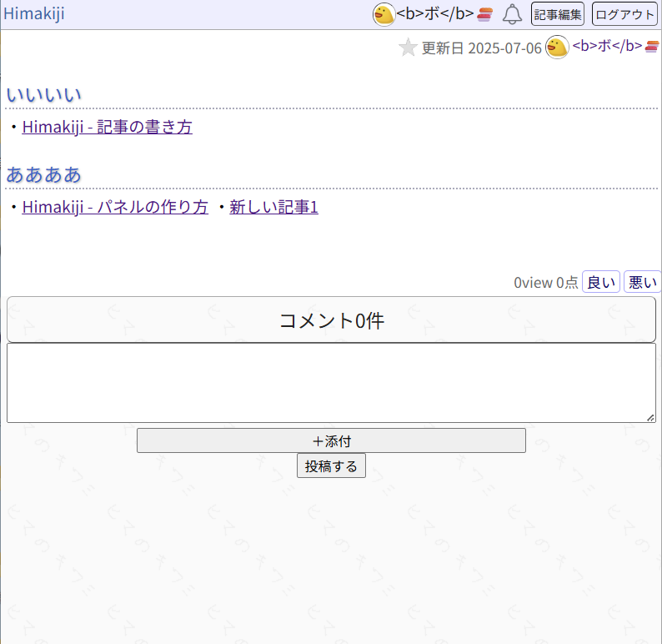Open the Himakiji site logo link
The height and width of the screenshot is (644, 662).
pyautogui.click(x=34, y=13)
